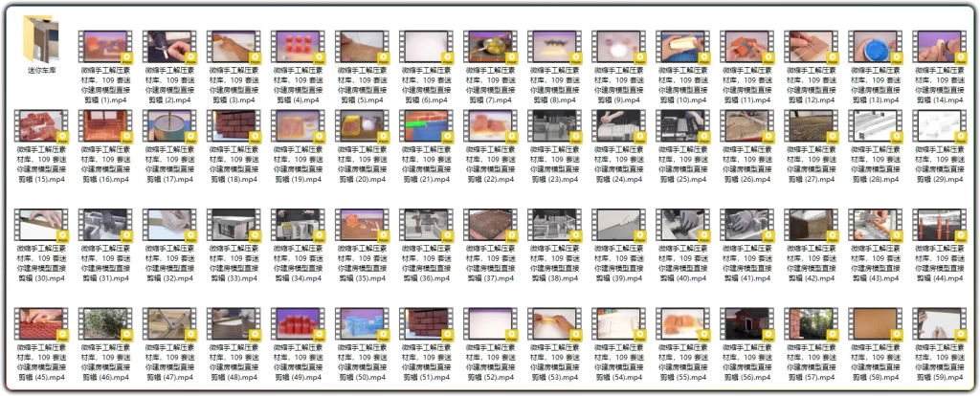Open the 迷你车库 folder icon

[x=41, y=38]
